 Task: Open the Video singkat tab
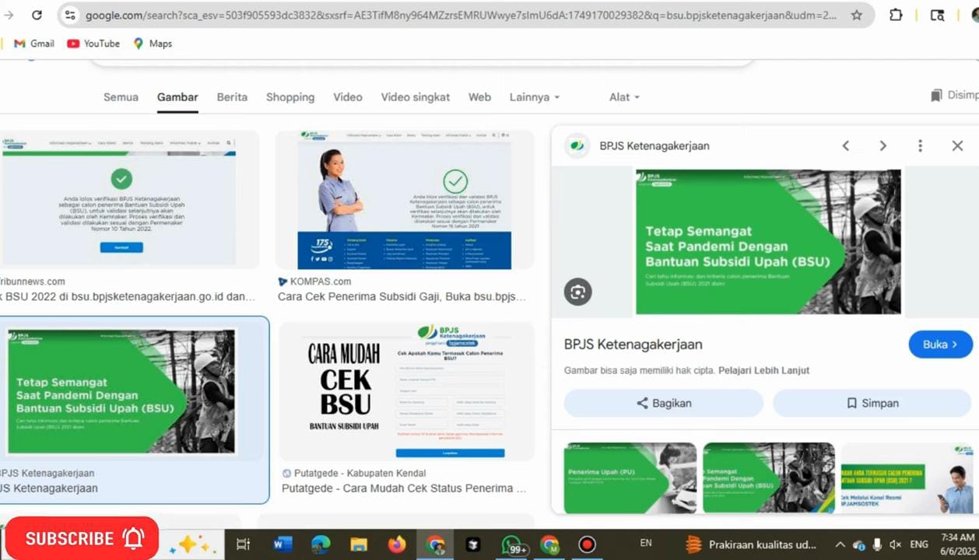416,97
